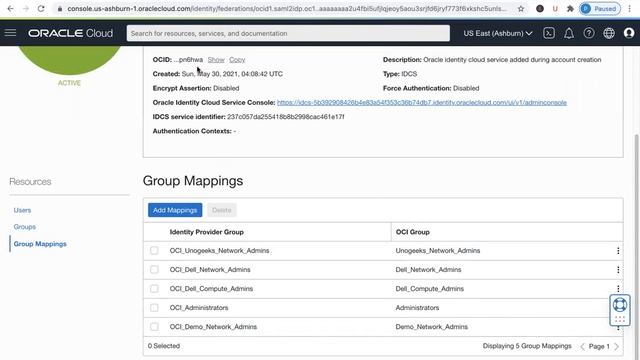Bookmark this page with the star icon

click(x=521, y=9)
